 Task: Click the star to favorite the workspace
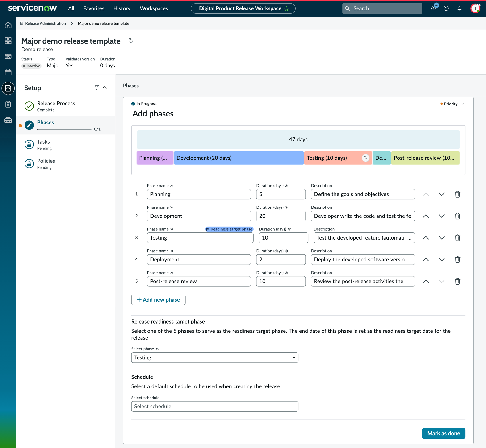(286, 9)
